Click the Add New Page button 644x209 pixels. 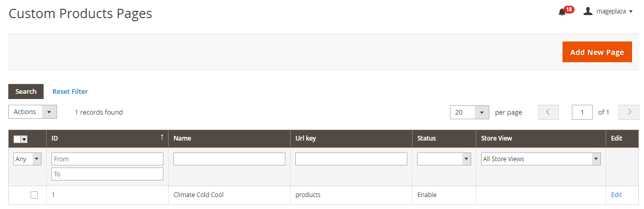point(597,52)
